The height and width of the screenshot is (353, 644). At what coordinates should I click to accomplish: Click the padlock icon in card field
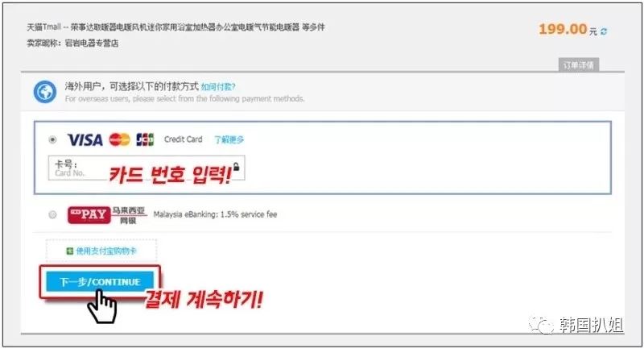click(x=236, y=167)
